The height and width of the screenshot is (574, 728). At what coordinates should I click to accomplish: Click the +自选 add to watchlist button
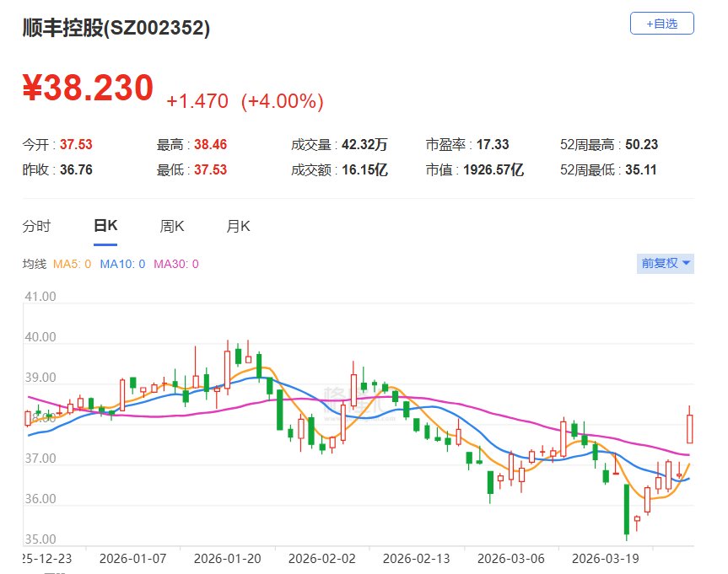coord(661,24)
